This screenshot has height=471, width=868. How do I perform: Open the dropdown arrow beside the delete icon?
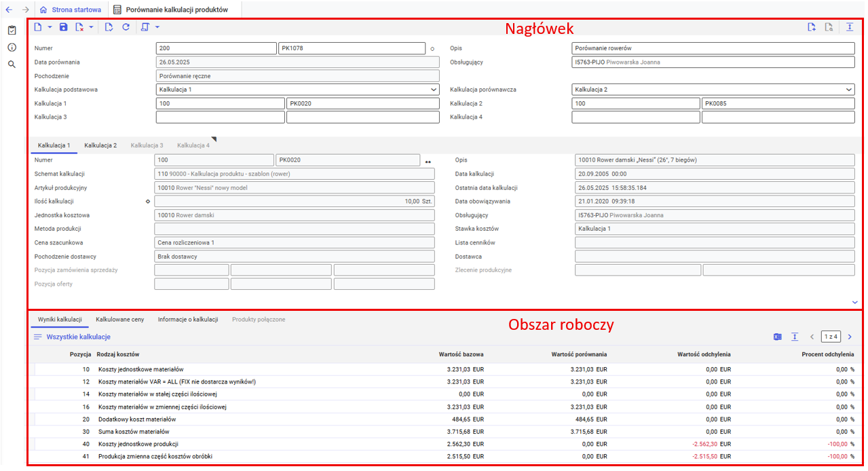tap(92, 27)
